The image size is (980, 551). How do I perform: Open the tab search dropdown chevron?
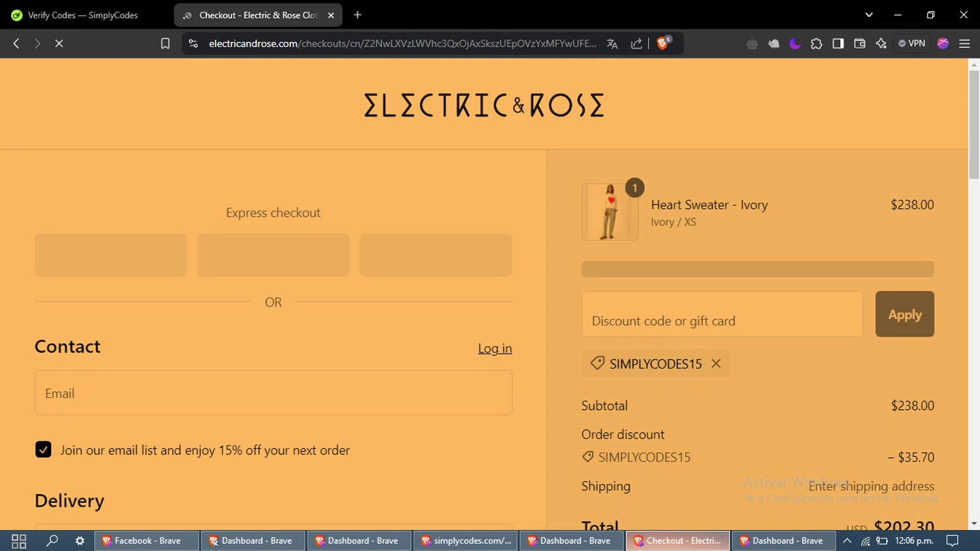(x=869, y=15)
